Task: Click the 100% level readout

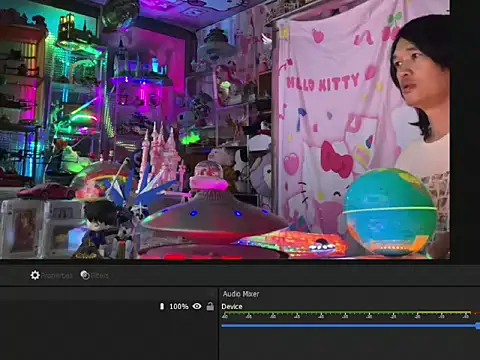Action: (179, 306)
